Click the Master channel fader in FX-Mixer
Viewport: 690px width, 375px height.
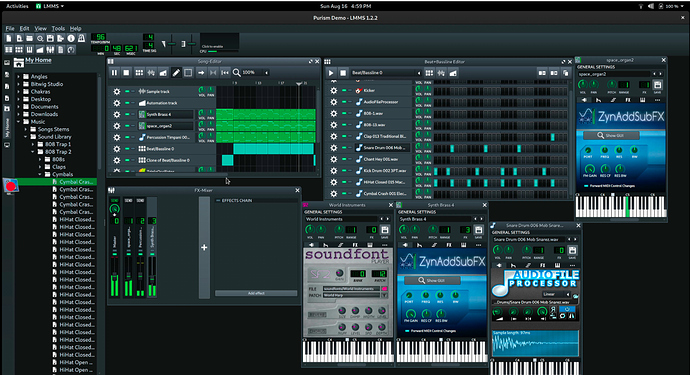coord(114,277)
